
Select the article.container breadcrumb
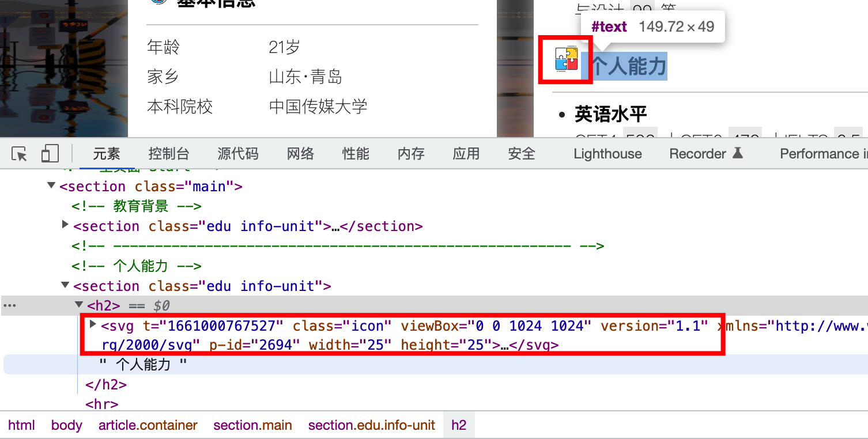148,425
